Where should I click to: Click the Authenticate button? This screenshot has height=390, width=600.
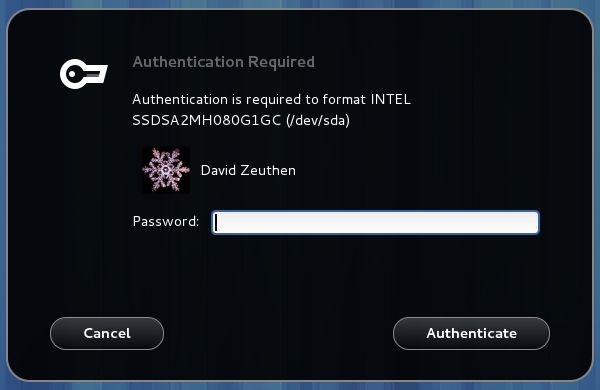471,333
